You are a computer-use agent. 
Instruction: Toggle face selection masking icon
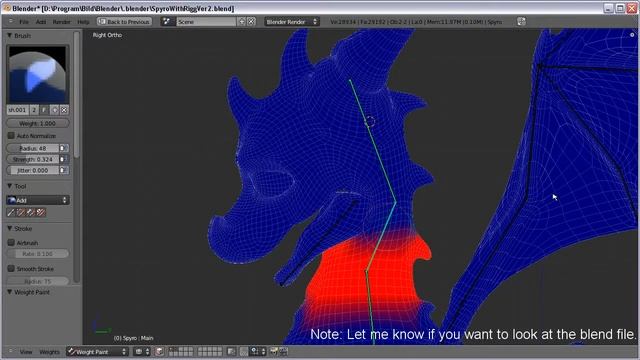click(x=159, y=351)
